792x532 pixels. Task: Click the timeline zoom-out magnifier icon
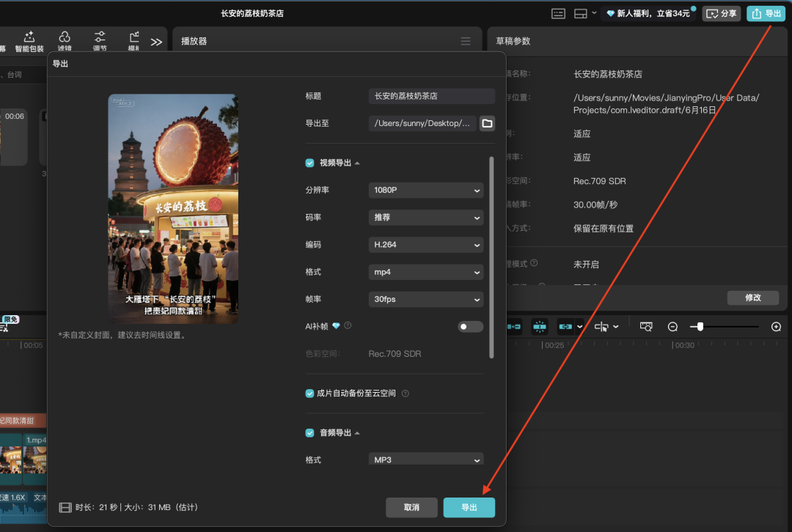click(672, 327)
